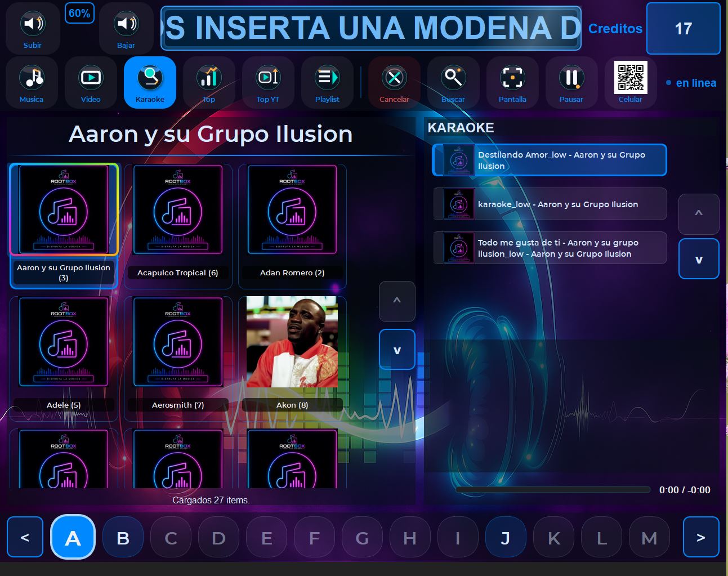
Task: Open the Video section
Action: point(91,82)
